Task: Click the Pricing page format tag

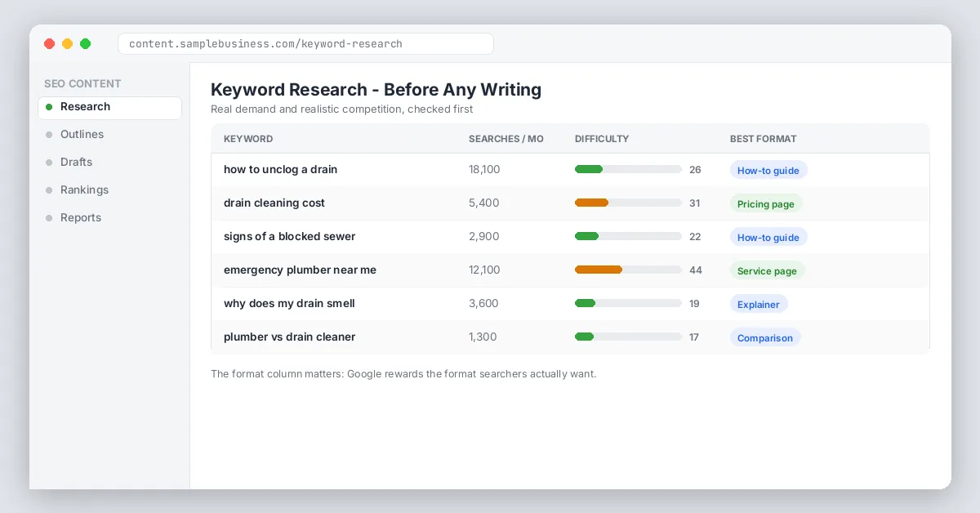Action: coord(766,204)
